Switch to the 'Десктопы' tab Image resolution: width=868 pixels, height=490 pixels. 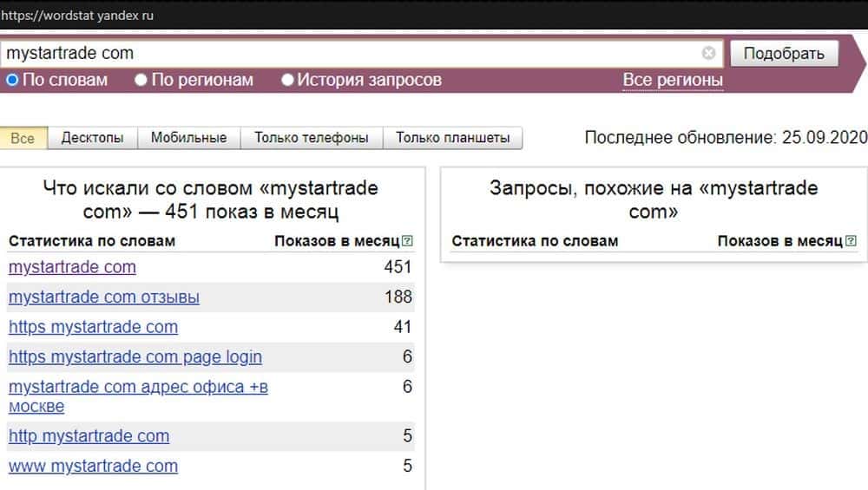tap(93, 138)
